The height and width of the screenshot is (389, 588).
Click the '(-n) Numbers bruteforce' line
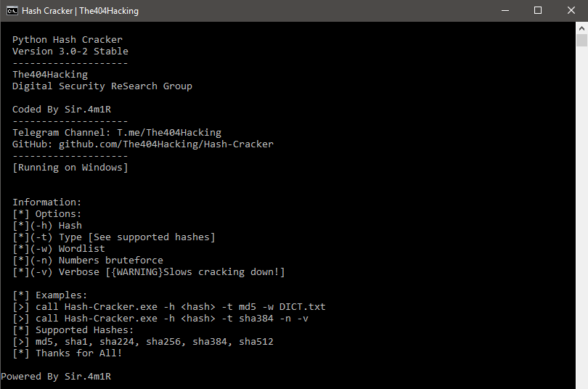coord(88,261)
